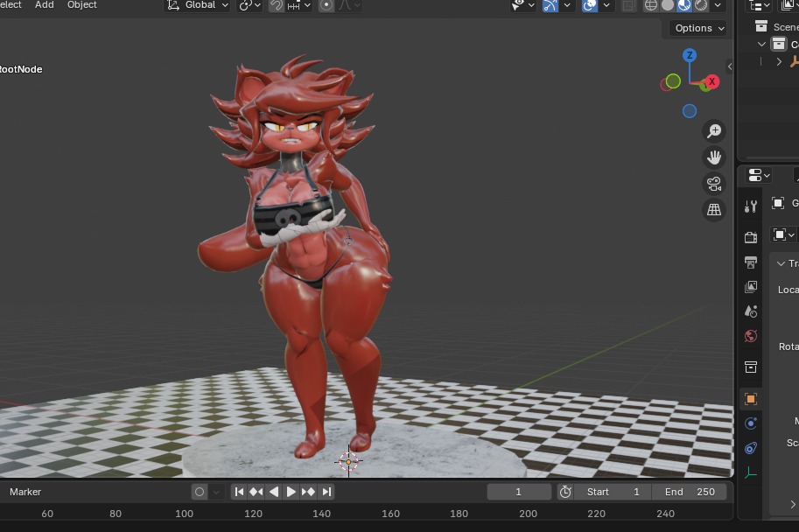
Task: Open the pivot point dropdown
Action: [249, 5]
